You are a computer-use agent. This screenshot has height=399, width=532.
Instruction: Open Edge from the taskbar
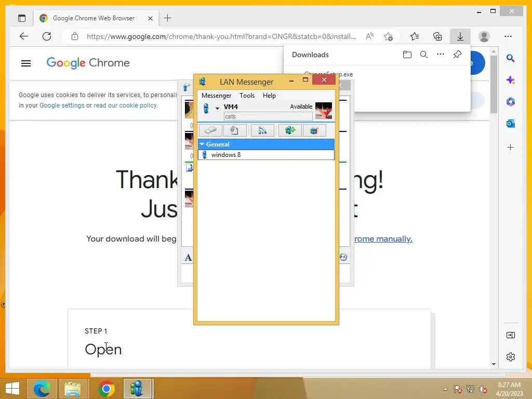click(x=42, y=389)
